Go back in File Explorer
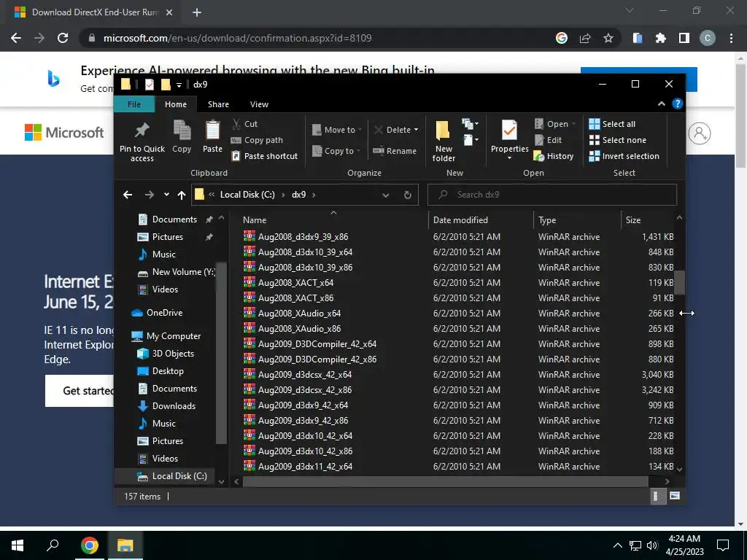This screenshot has width=747, height=560. 127,195
